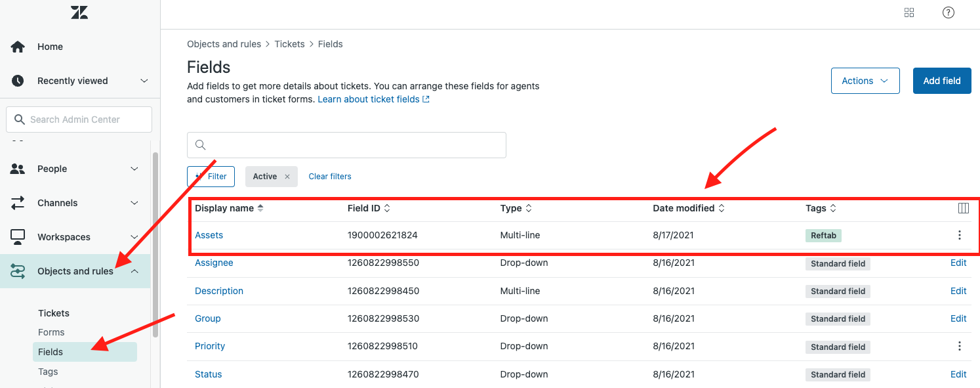This screenshot has width=980, height=388.
Task: Open the Assets row three-dot menu
Action: 959,235
